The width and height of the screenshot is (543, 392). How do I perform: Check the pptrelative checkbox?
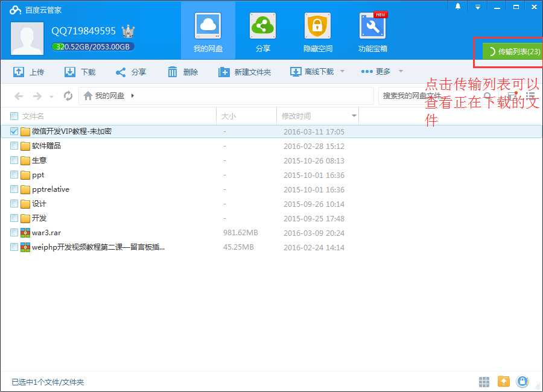coord(14,189)
